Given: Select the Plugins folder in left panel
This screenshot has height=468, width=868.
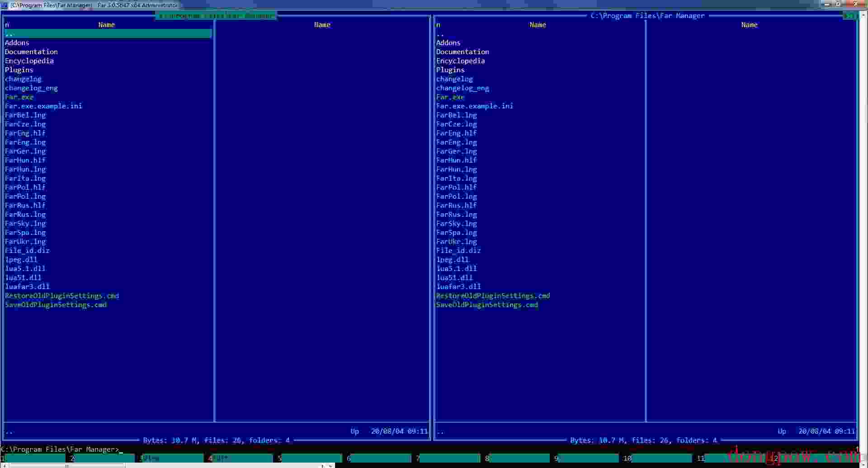Looking at the screenshot, I should point(19,70).
